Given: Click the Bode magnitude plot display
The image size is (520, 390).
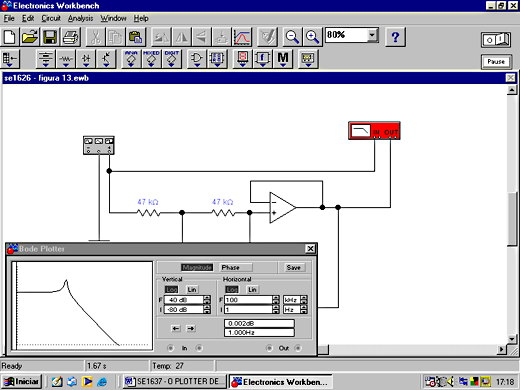Looking at the screenshot, I should [82, 306].
